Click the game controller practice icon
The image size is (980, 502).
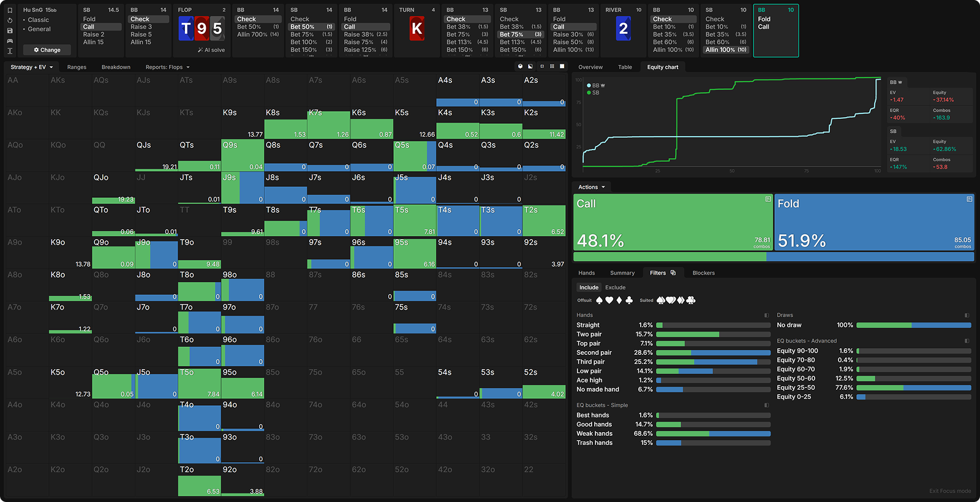pos(10,40)
